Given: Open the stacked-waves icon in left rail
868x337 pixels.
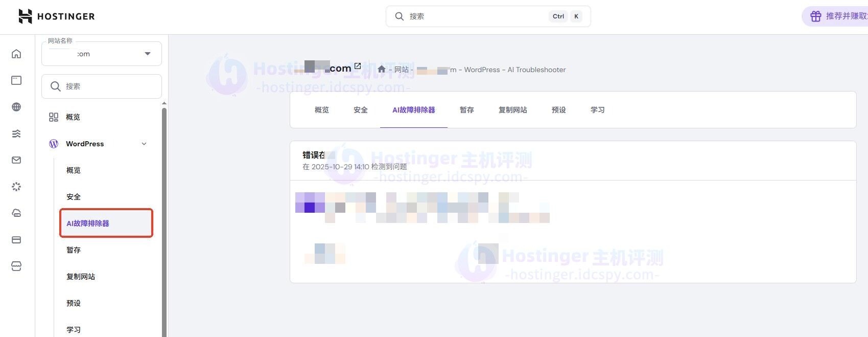Looking at the screenshot, I should [16, 133].
